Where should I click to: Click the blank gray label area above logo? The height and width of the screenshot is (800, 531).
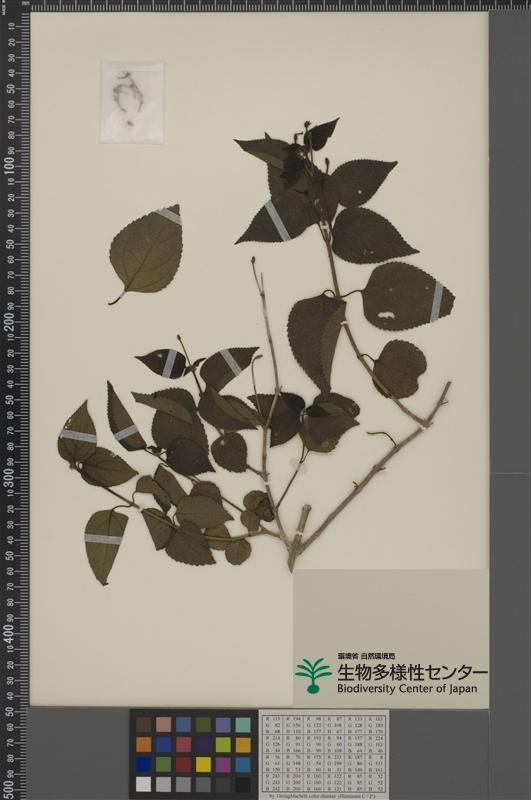pyautogui.click(x=390, y=610)
